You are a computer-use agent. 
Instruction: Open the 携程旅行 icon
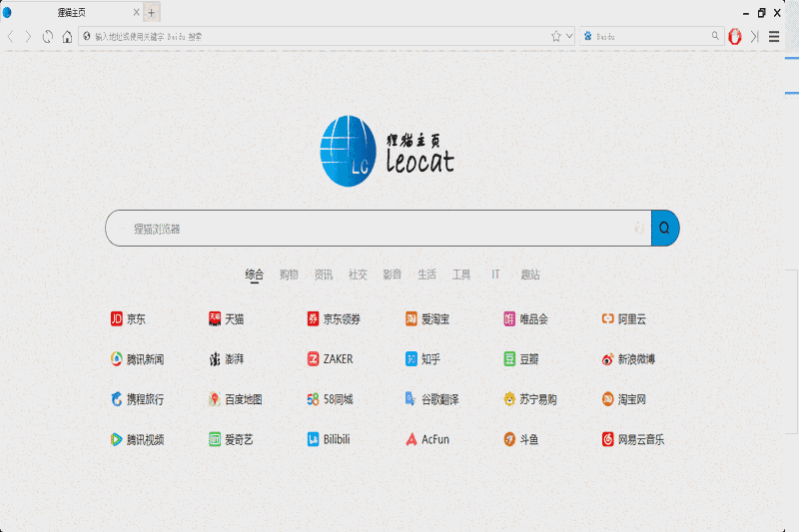tap(117, 399)
